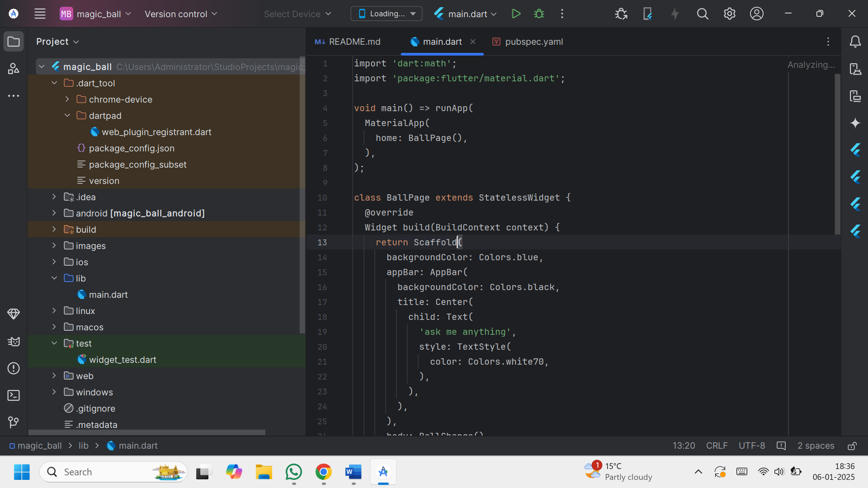
Task: Open the Loading... device combo box
Action: click(387, 14)
